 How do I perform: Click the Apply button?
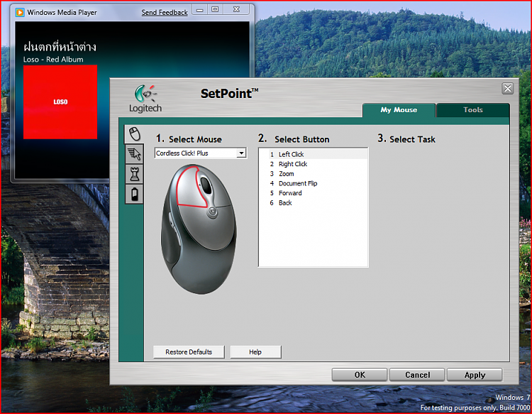click(475, 375)
